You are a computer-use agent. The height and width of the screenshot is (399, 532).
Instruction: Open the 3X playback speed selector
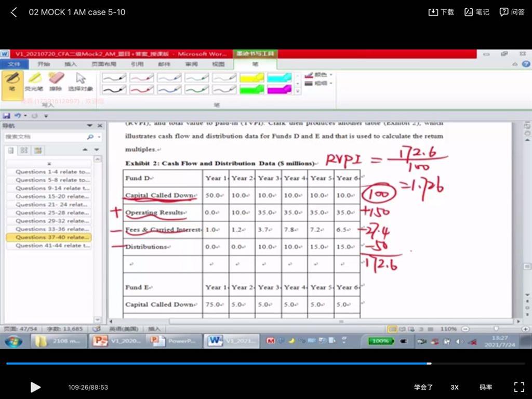click(455, 387)
